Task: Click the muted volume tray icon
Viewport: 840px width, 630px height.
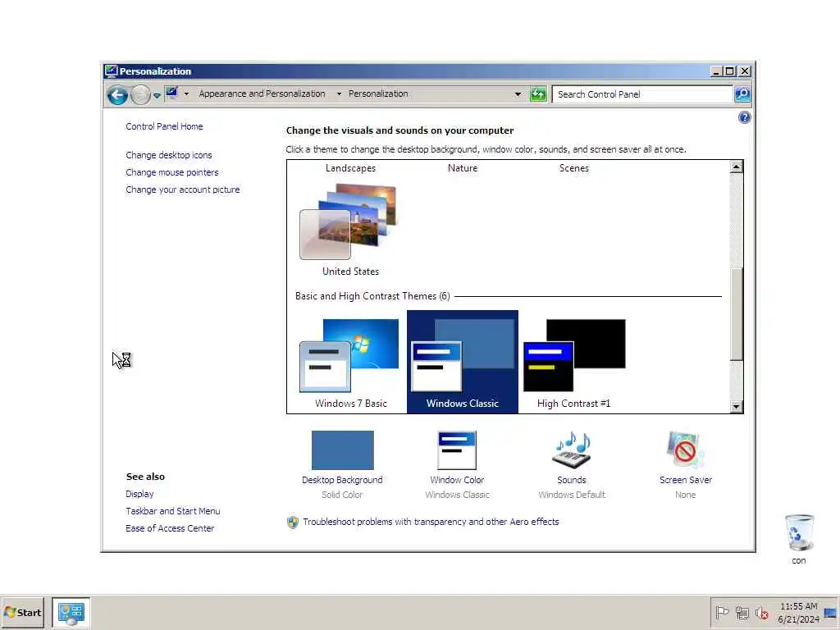Action: click(761, 612)
